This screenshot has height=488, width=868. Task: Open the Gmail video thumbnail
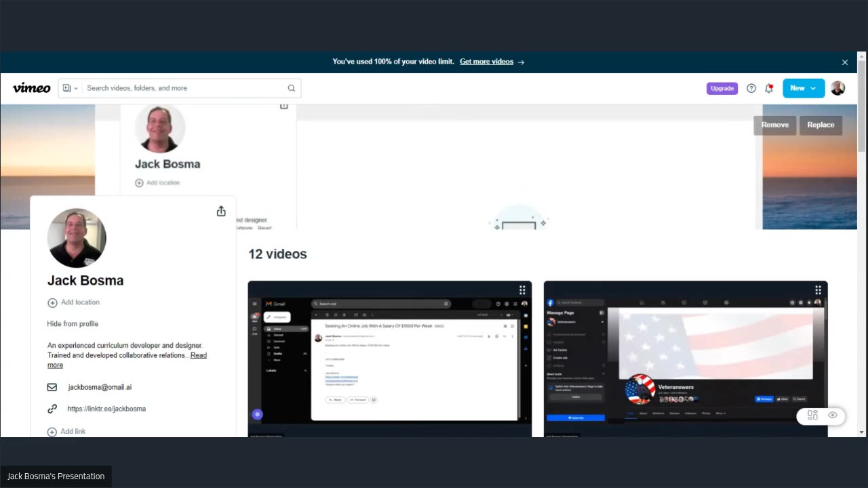tap(390, 359)
